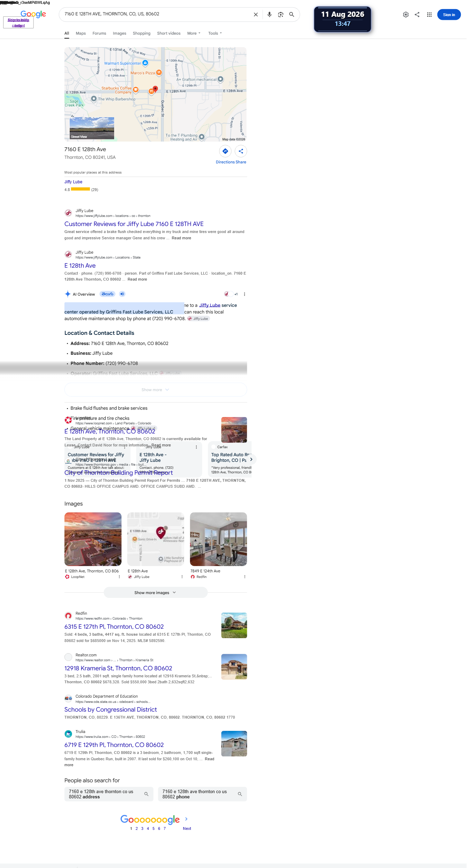The height and width of the screenshot is (868, 472).
Task: Open AI Overview sources +1 icon
Action: pos(231,294)
